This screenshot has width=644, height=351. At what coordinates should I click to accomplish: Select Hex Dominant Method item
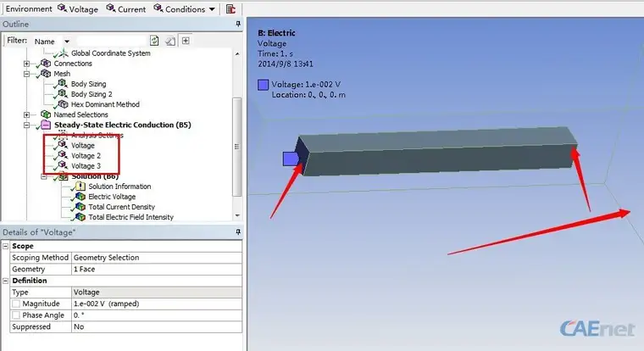coord(105,104)
